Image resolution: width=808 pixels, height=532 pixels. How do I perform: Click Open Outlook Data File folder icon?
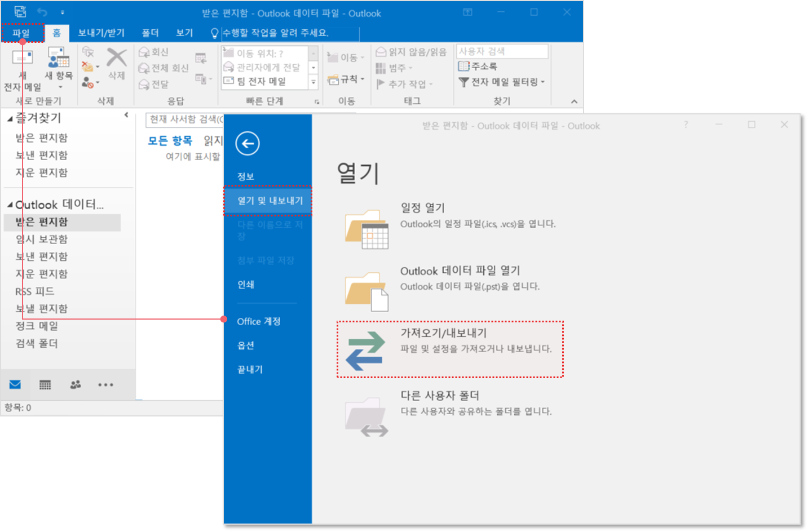pos(367,291)
